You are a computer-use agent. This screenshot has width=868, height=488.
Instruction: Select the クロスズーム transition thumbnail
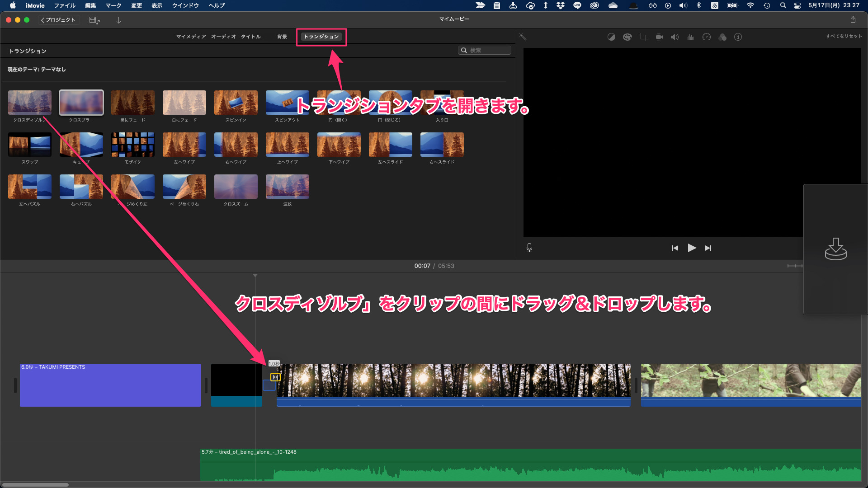(x=236, y=187)
